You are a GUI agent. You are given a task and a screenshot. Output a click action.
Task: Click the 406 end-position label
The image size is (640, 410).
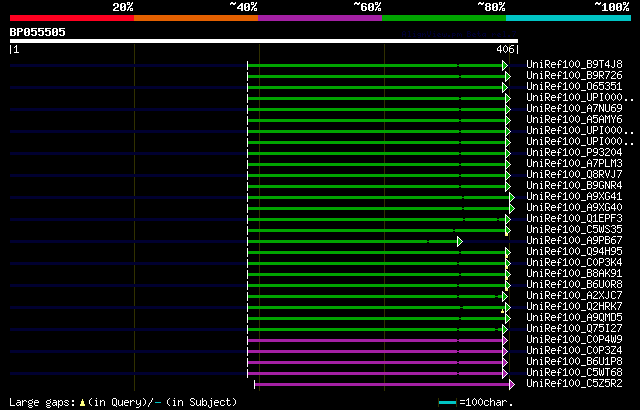click(x=505, y=49)
